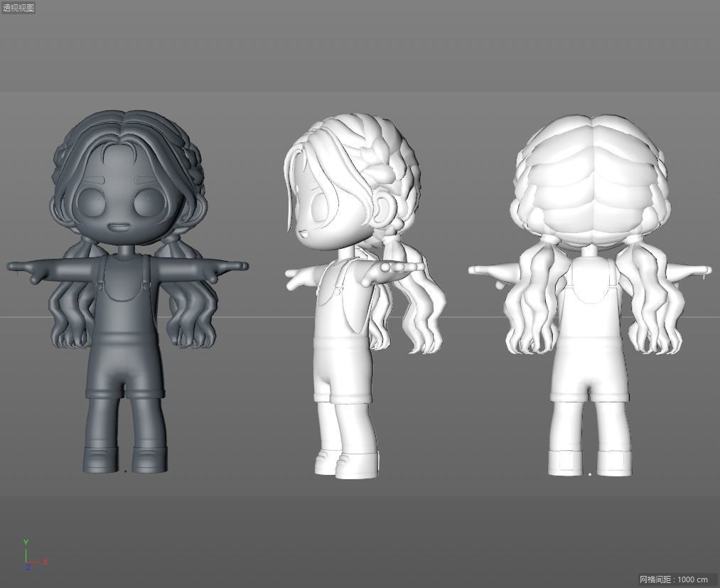Image resolution: width=720 pixels, height=588 pixels.
Task: Select the white side-view character model
Action: coord(364,296)
